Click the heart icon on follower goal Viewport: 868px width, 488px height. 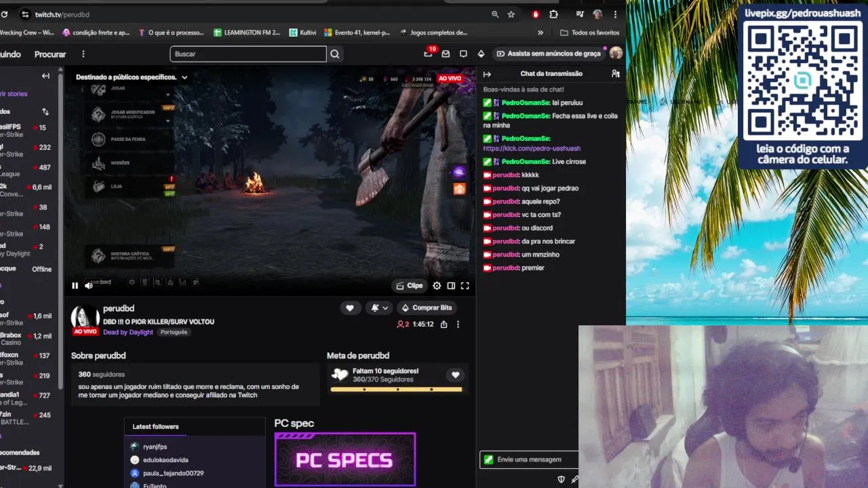pos(456,375)
